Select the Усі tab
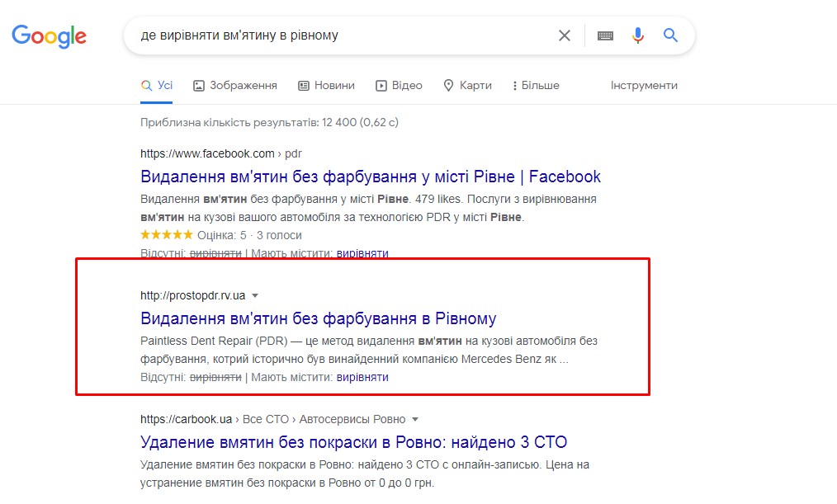 pos(156,85)
